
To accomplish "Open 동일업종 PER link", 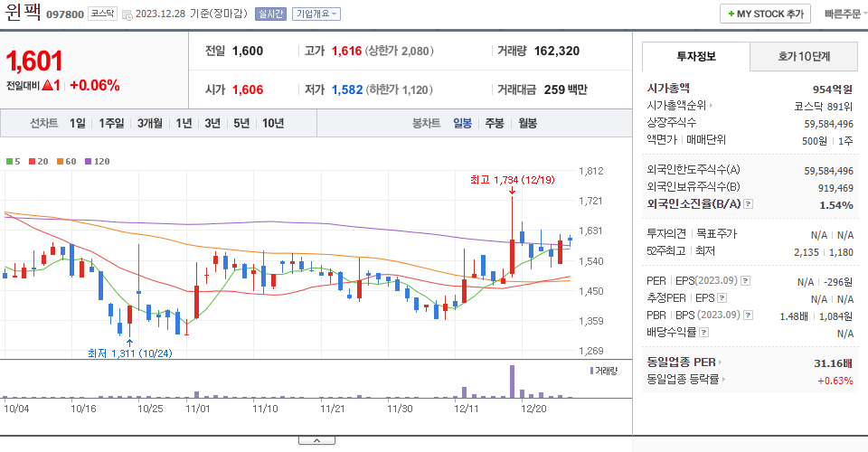I will (684, 363).
